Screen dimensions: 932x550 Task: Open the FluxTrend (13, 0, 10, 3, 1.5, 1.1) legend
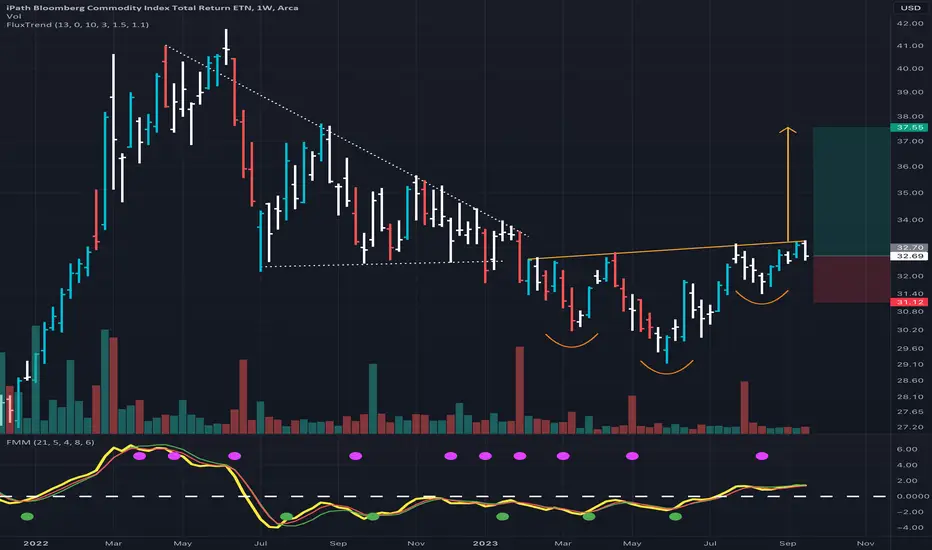pyautogui.click(x=77, y=25)
